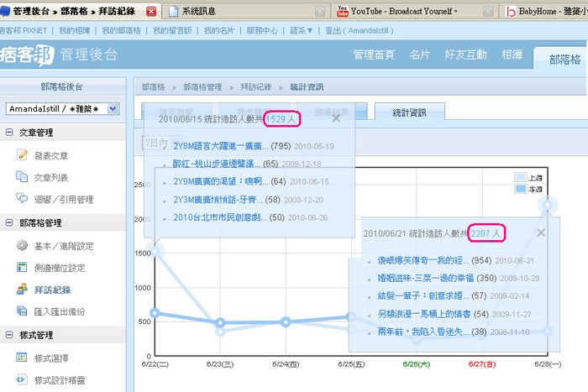588x392 pixels.
Task: Open 名片 in top navigation
Action: pyautogui.click(x=420, y=55)
